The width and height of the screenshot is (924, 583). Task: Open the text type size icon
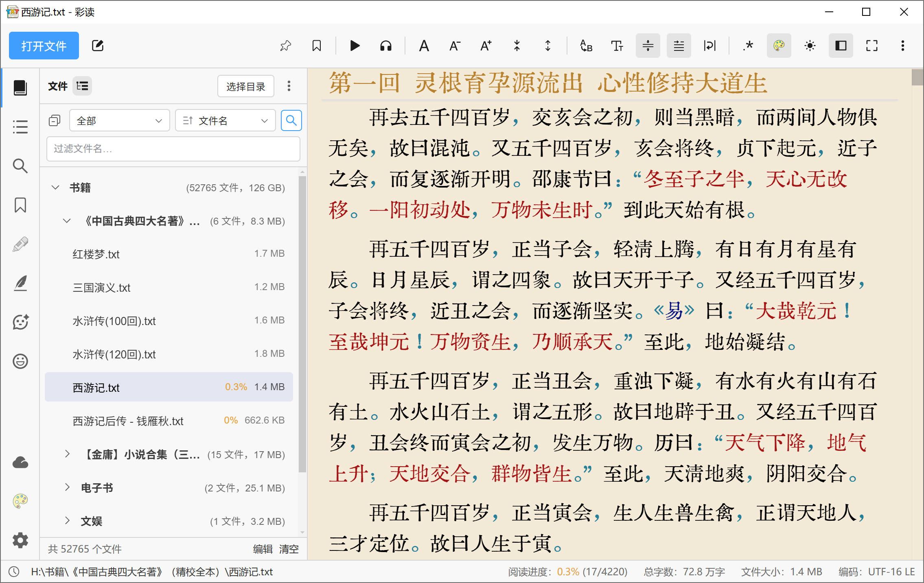(x=617, y=46)
